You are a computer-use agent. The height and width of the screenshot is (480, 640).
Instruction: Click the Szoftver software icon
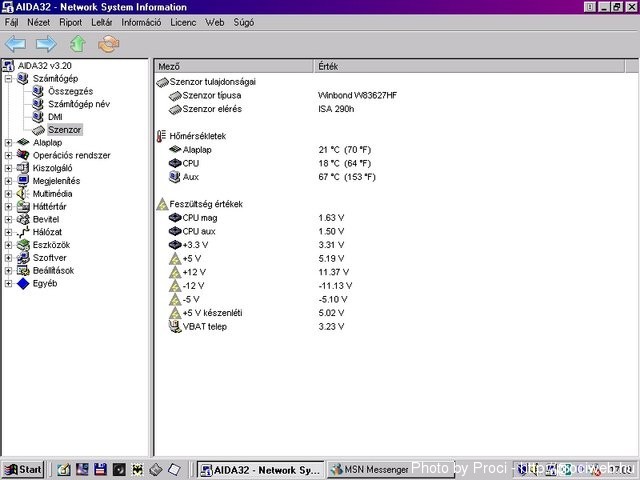(x=23, y=258)
